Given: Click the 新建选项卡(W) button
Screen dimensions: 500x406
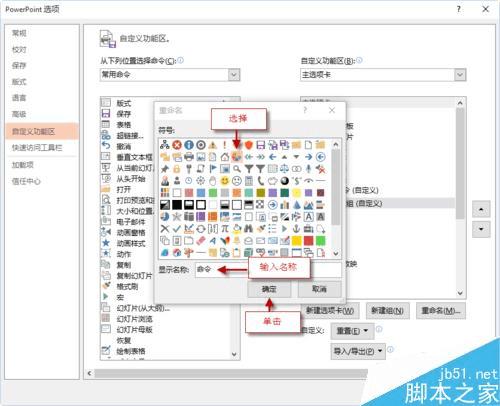Looking at the screenshot, I should tap(330, 311).
